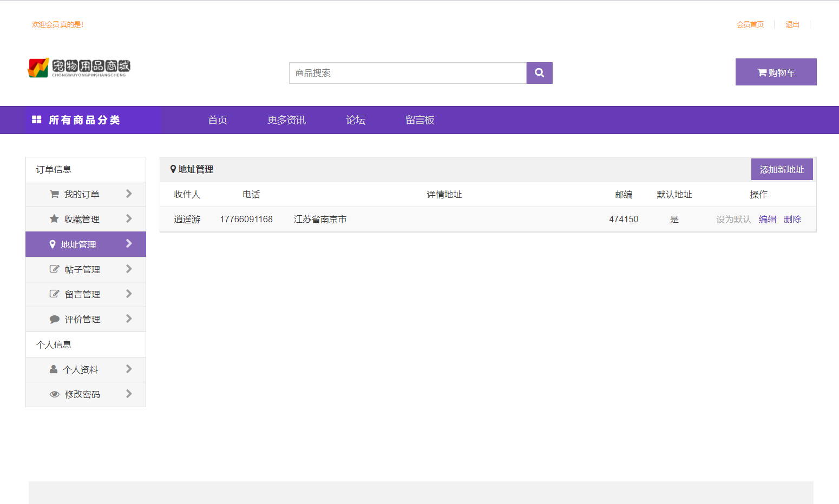This screenshot has width=839, height=504.
Task: Click the 添加新地址 button
Action: pos(782,169)
